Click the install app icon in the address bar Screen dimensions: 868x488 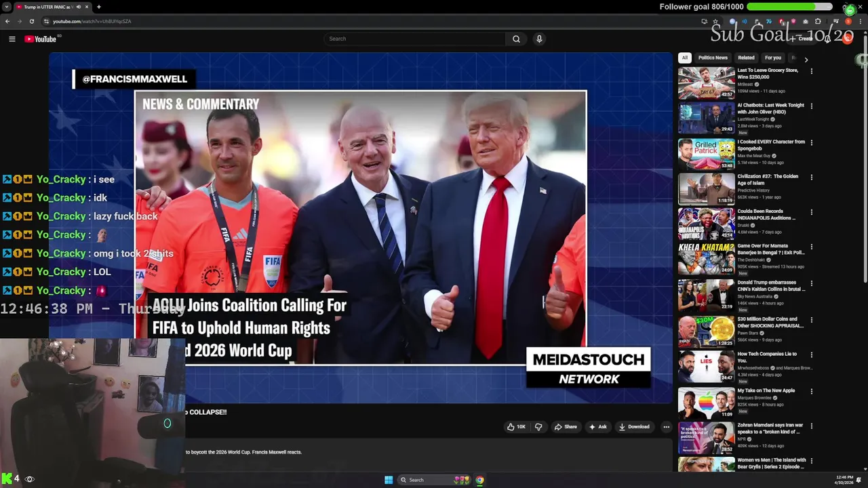coord(704,21)
